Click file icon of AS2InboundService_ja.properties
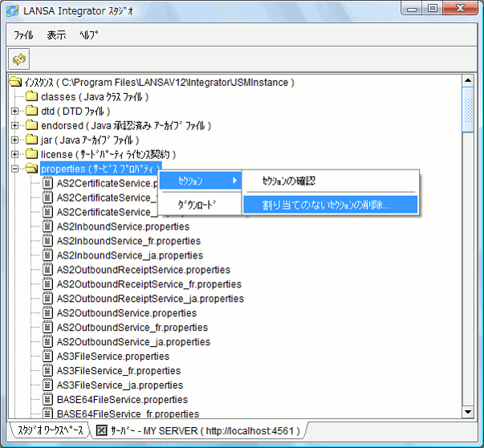Image resolution: width=484 pixels, height=448 pixels. [x=47, y=255]
